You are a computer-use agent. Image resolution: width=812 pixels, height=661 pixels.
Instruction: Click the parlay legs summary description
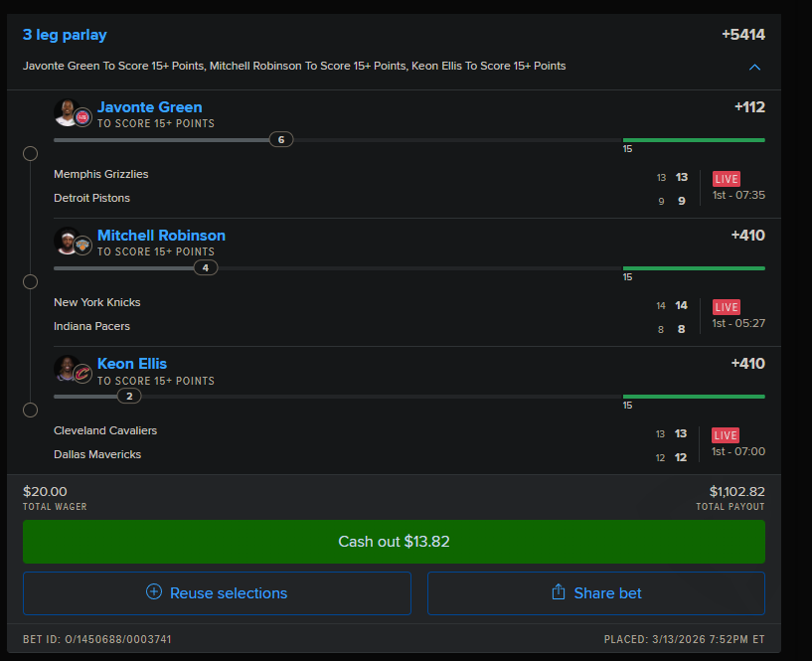coord(294,66)
